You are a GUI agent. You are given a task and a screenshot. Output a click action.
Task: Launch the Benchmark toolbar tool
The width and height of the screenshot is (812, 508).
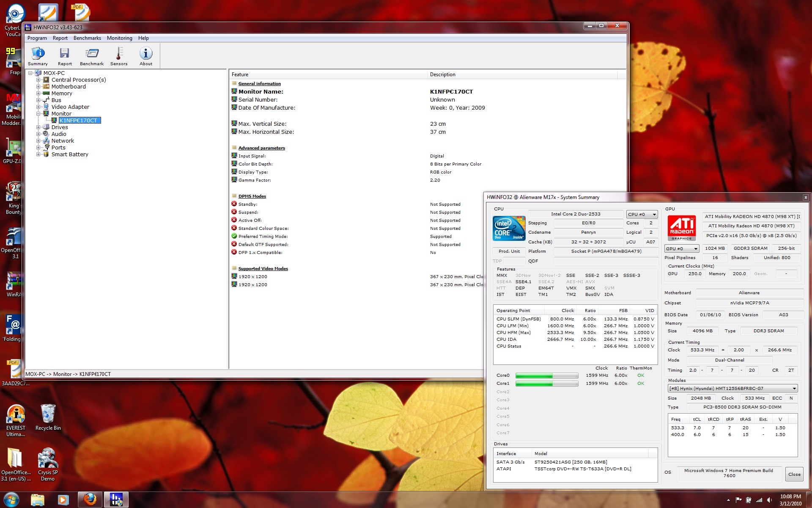pyautogui.click(x=92, y=56)
